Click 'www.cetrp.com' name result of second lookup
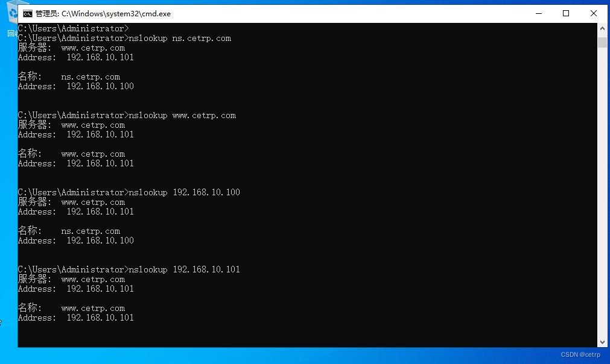 click(93, 154)
